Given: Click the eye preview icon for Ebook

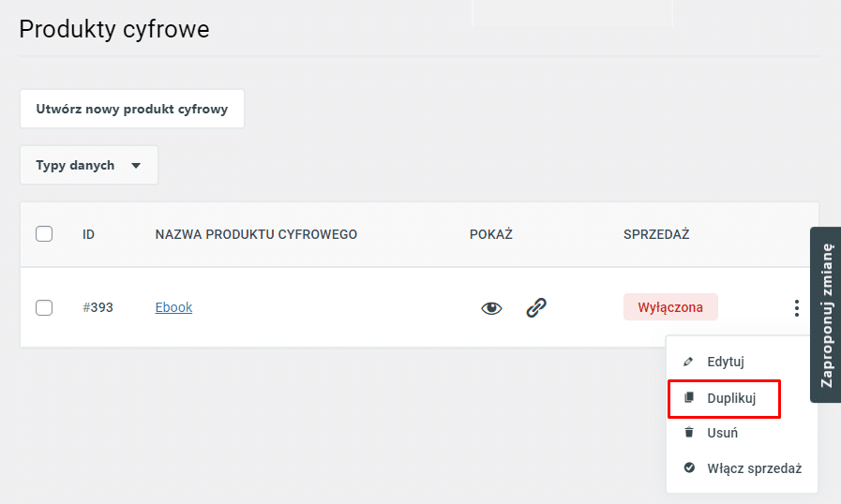Looking at the screenshot, I should 491,308.
